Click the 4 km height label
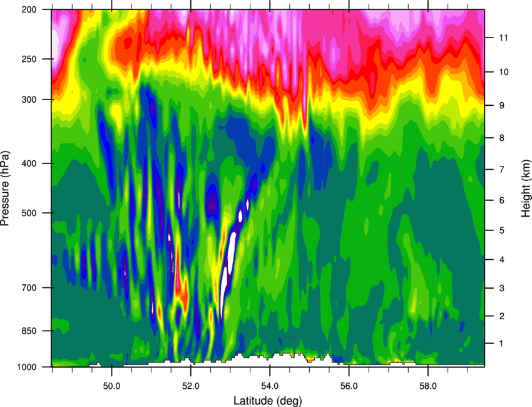 point(502,260)
